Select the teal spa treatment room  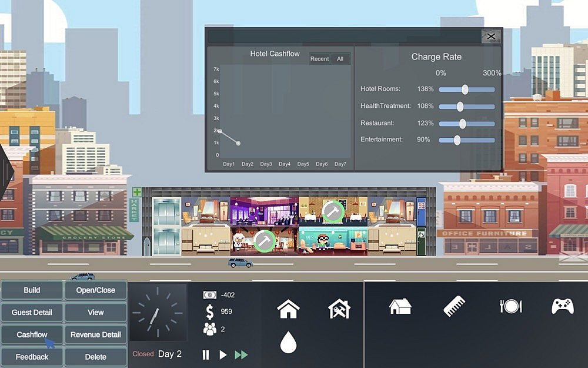pos(333,241)
